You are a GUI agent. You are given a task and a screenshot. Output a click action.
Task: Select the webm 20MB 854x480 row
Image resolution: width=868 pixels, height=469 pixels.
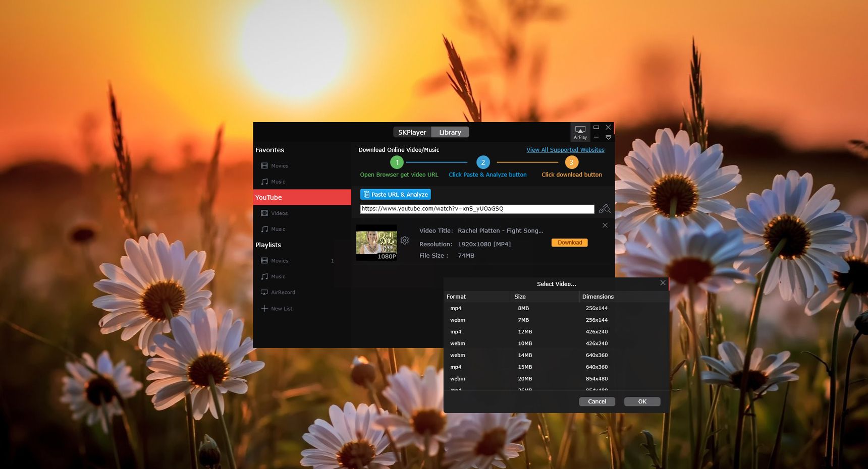click(x=556, y=379)
